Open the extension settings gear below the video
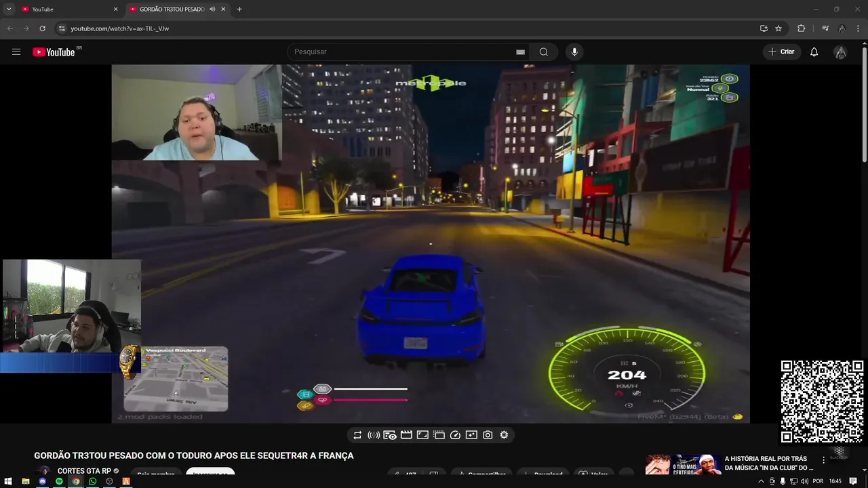868x488 pixels. (x=504, y=435)
